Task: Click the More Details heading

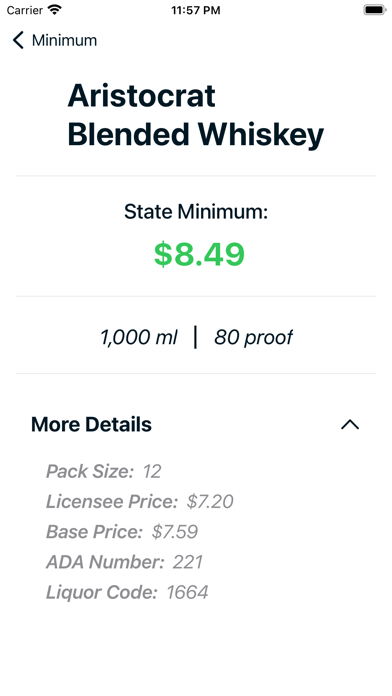Action: 91,425
